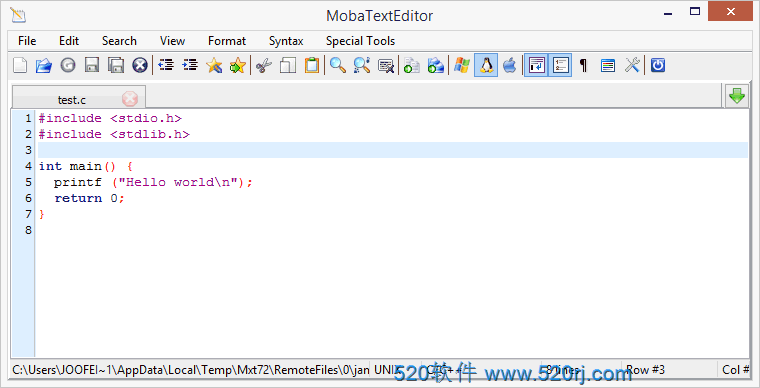The height and width of the screenshot is (388, 760).
Task: Click the file path in status bar
Action: tap(190, 370)
